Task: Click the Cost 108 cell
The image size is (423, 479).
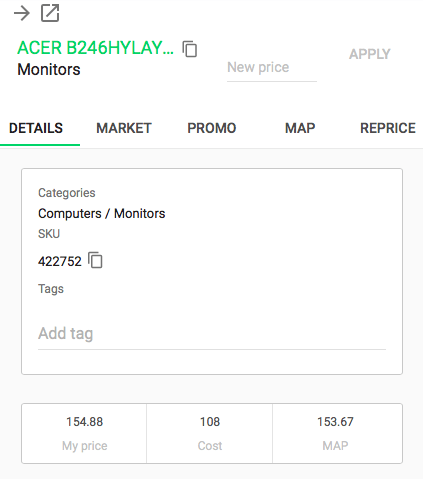Action: click(210, 433)
